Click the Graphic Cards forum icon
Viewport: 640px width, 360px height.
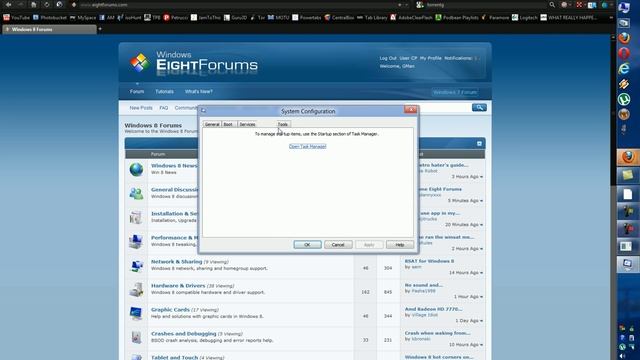(136, 313)
